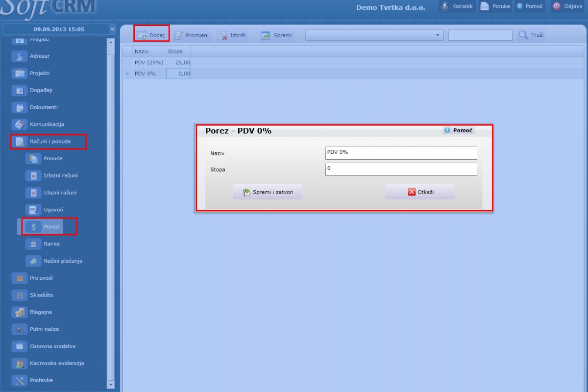This screenshot has width=588, height=392.
Task: Select the Porezi dollar icon
Action: (x=33, y=227)
